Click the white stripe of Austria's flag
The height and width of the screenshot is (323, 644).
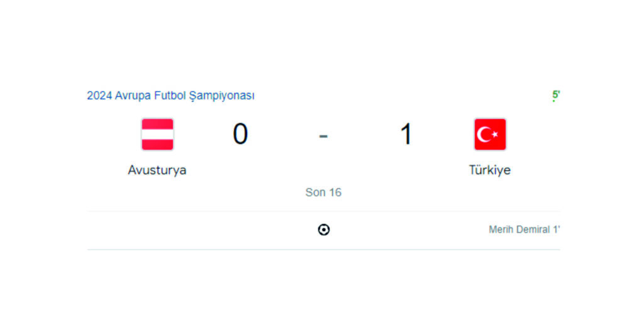point(157,134)
